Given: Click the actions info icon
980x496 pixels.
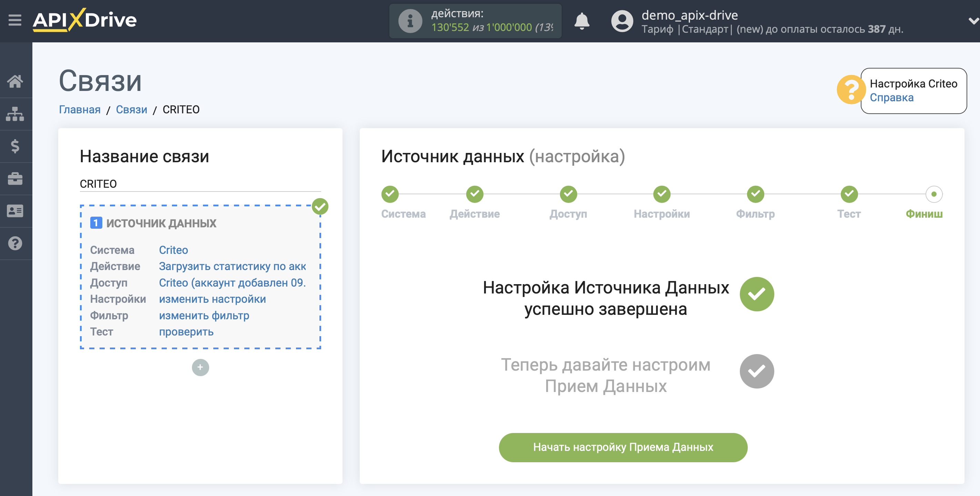Looking at the screenshot, I should pyautogui.click(x=410, y=21).
